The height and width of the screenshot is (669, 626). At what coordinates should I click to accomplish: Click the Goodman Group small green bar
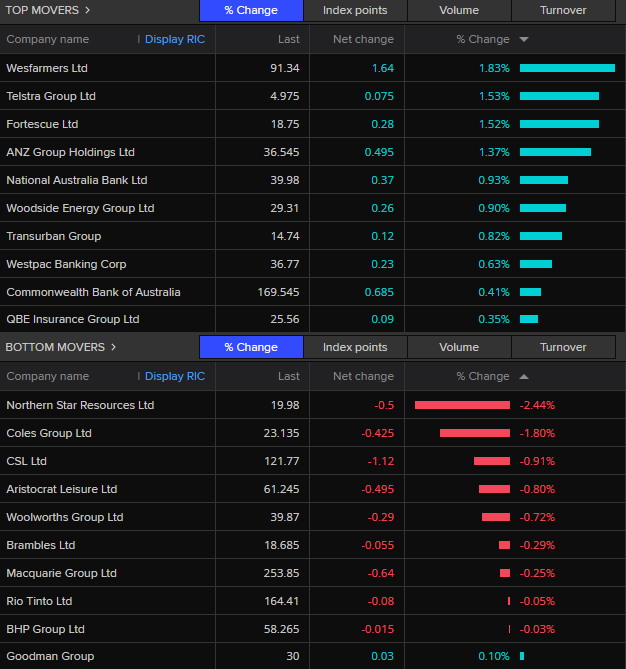pos(522,656)
